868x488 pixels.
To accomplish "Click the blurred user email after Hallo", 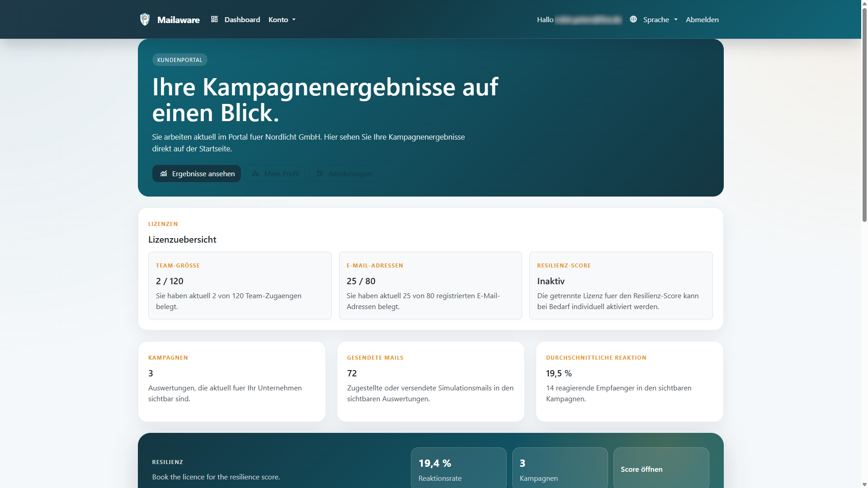I will (x=588, y=19).
